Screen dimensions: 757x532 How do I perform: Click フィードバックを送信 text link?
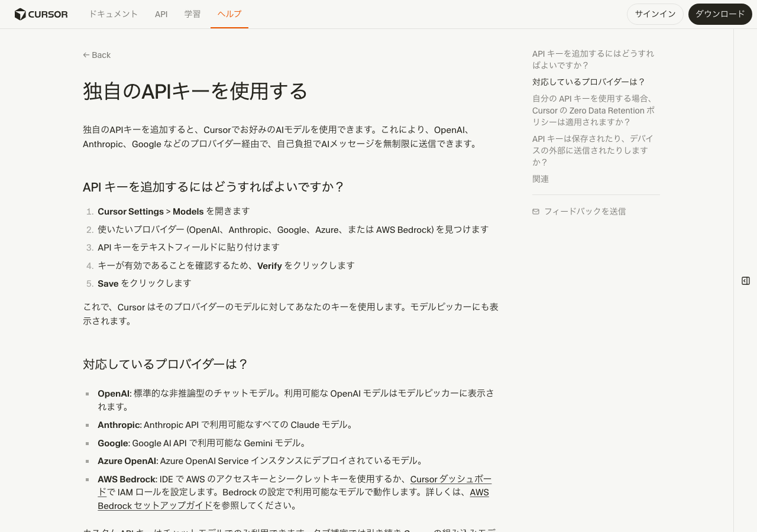[x=584, y=212]
